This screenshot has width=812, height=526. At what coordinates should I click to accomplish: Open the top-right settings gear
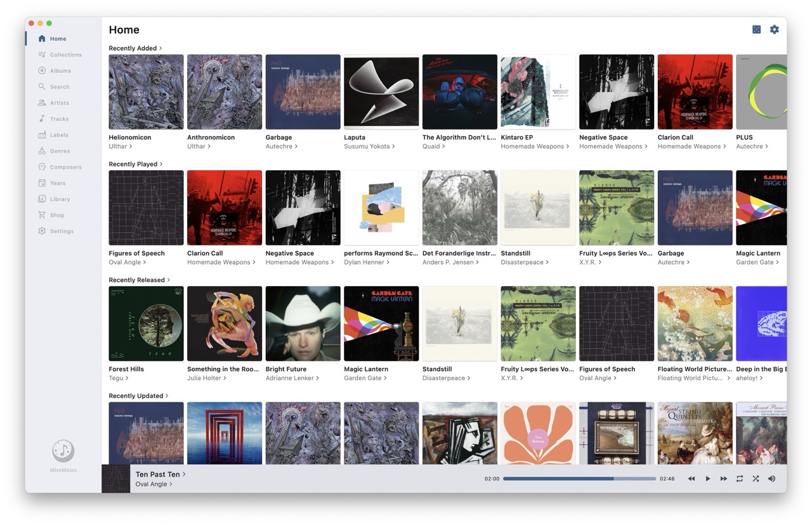click(774, 29)
